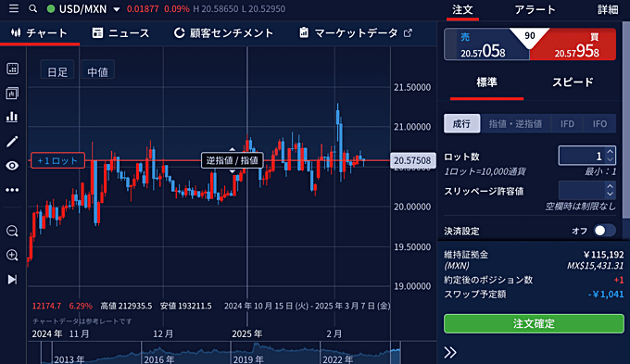Expand the USD/MXN pair dropdown
Screen dimensions: 630x364
[117, 9]
